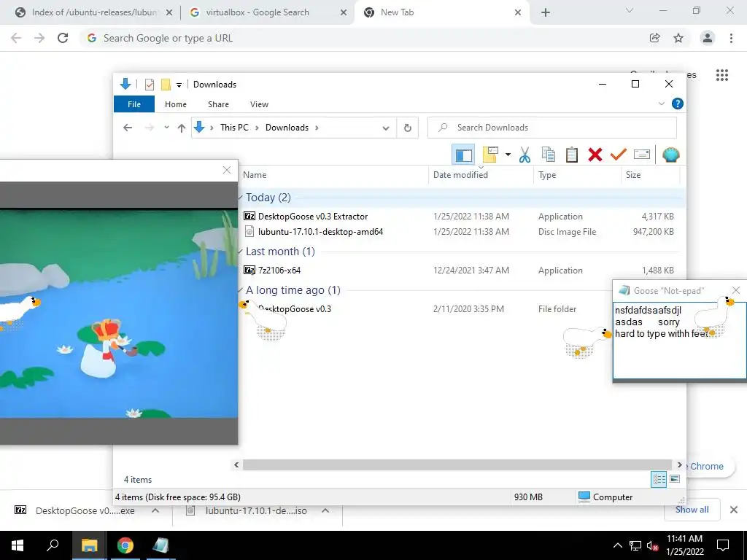This screenshot has height=560, width=747.
Task: Switch to the Home ribbon tab
Action: tap(175, 104)
